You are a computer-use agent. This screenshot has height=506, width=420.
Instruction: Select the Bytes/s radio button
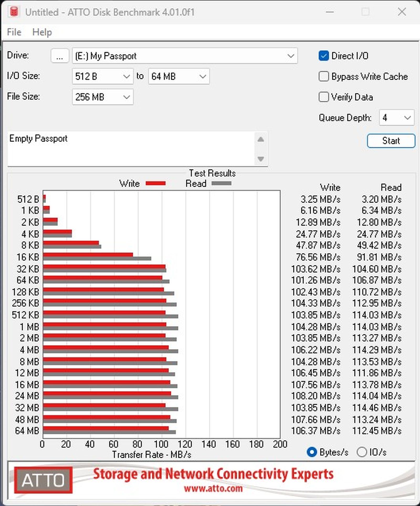(x=312, y=452)
